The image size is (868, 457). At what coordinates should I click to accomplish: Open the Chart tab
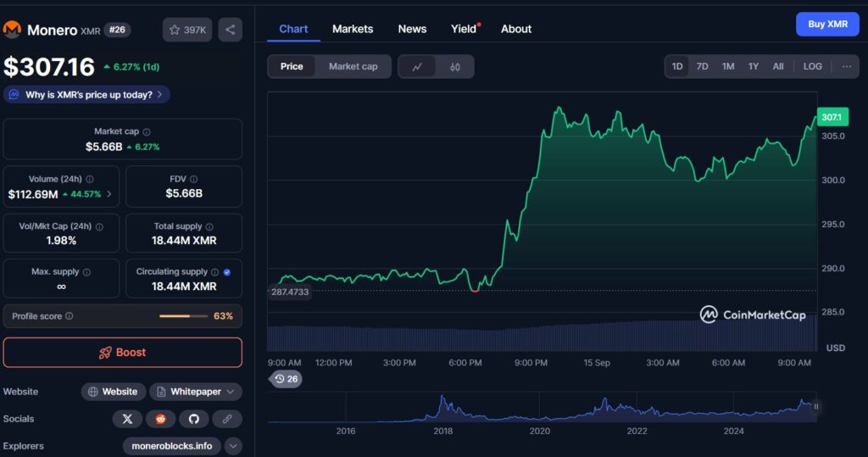[x=293, y=29]
